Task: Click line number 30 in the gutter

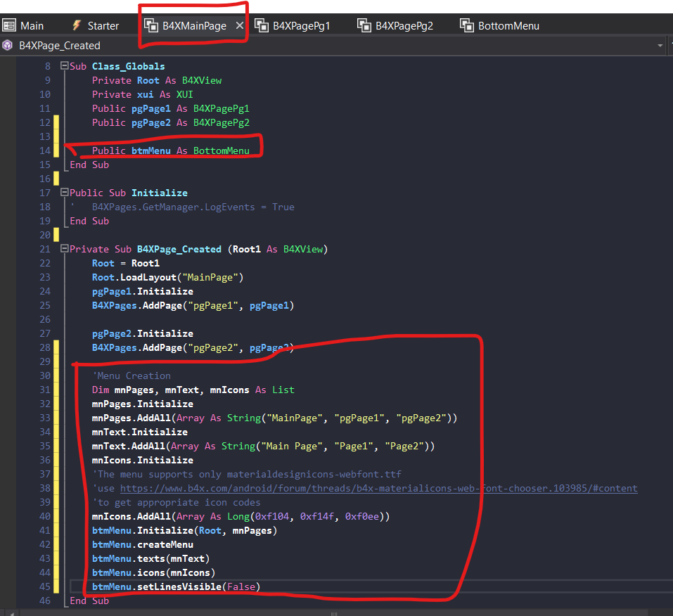Action: [x=46, y=376]
